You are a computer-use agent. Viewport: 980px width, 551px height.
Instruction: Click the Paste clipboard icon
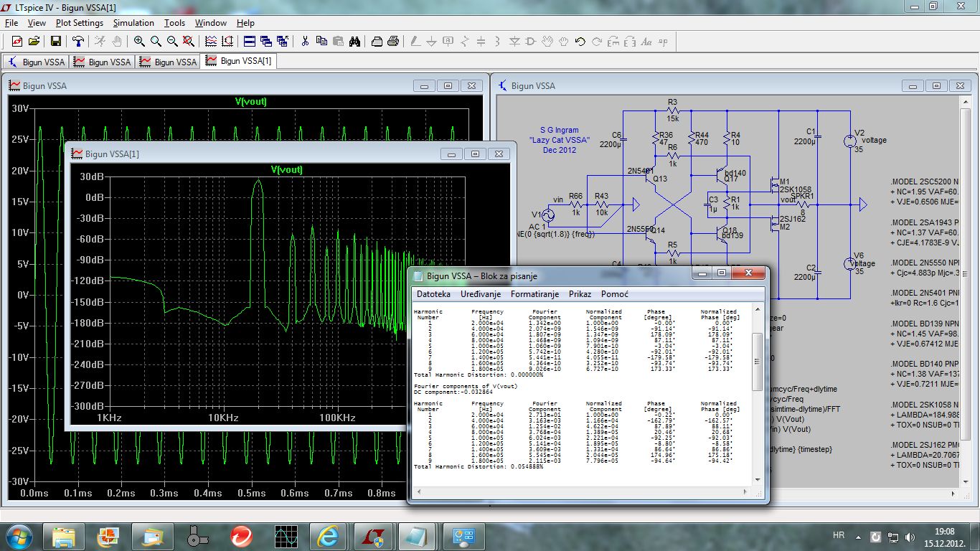click(x=338, y=41)
